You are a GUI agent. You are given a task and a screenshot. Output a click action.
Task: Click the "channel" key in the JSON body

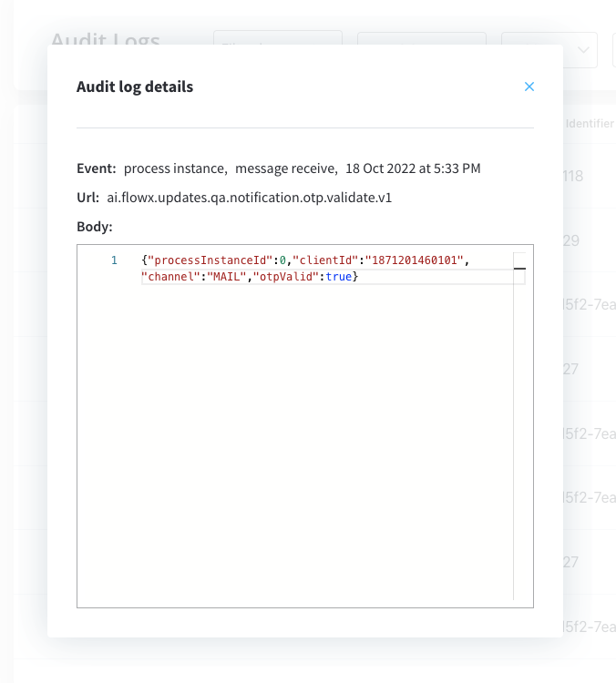pos(170,277)
